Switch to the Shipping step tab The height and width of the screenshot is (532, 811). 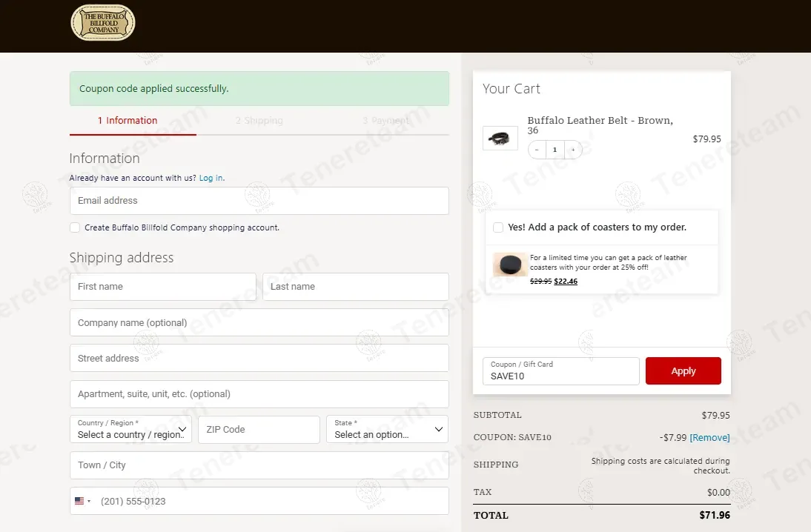(x=259, y=121)
